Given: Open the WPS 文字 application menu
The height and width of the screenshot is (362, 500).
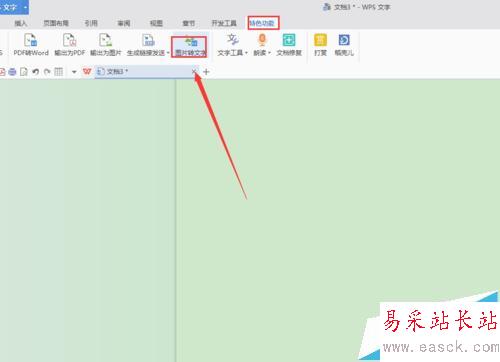Looking at the screenshot, I should [x=13, y=7].
